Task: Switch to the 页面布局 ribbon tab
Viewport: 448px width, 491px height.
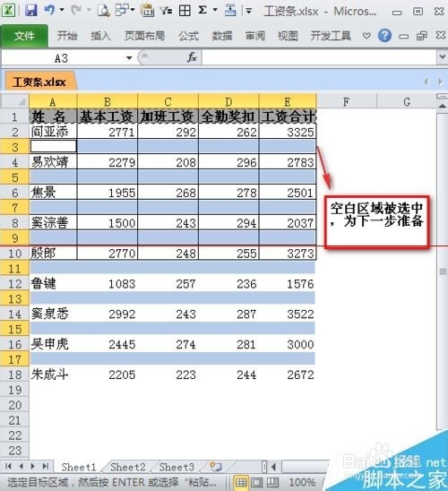Action: click(144, 36)
